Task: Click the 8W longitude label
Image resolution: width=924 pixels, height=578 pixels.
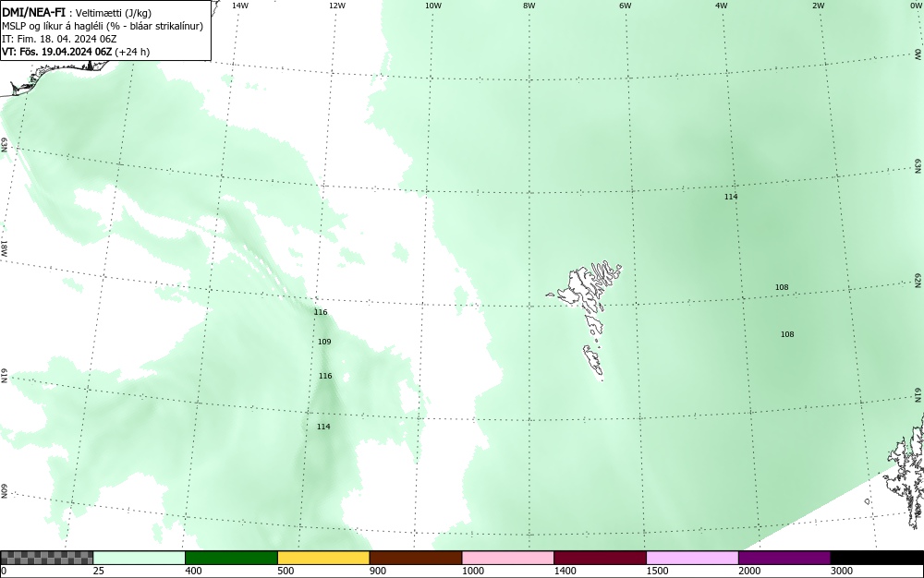Action: (x=529, y=6)
